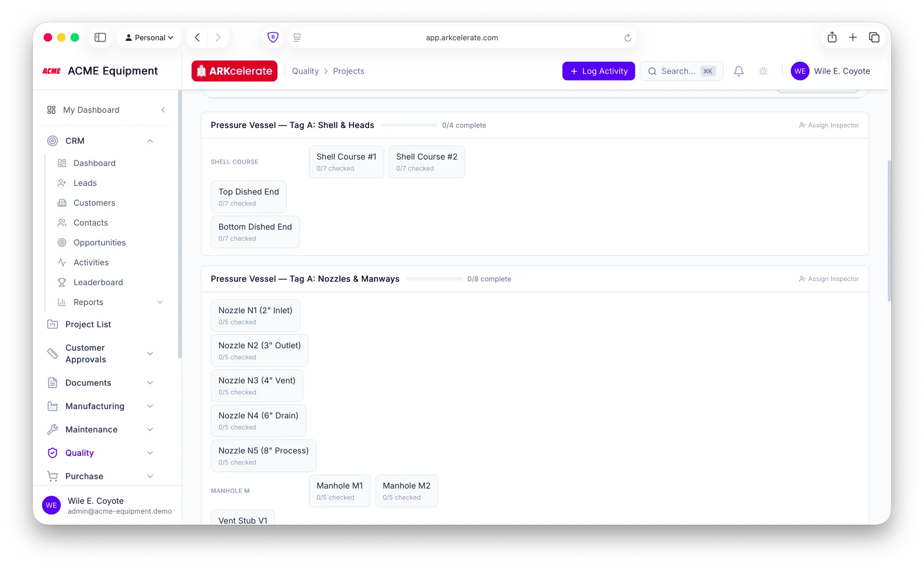924x568 pixels.
Task: Click the bug report icon in header
Action: point(763,71)
